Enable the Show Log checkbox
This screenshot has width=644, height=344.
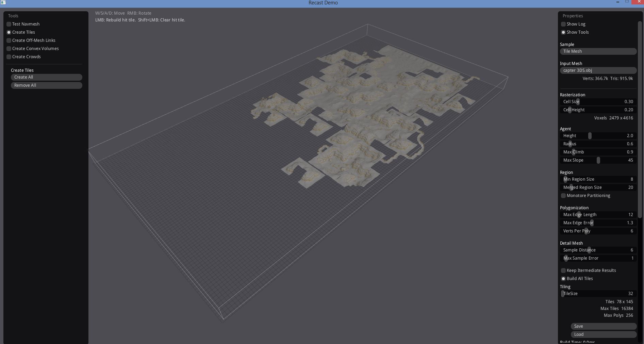pos(563,24)
